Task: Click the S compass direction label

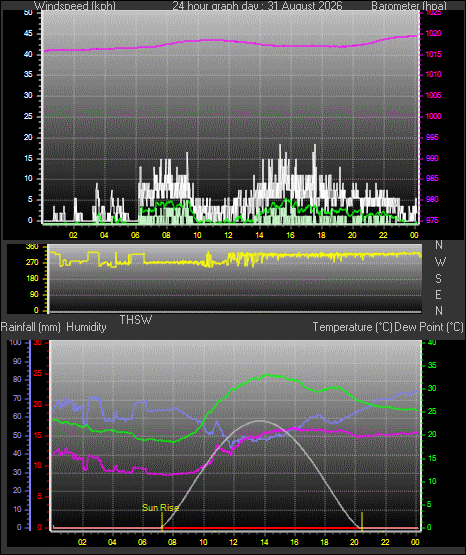Action: (x=438, y=279)
